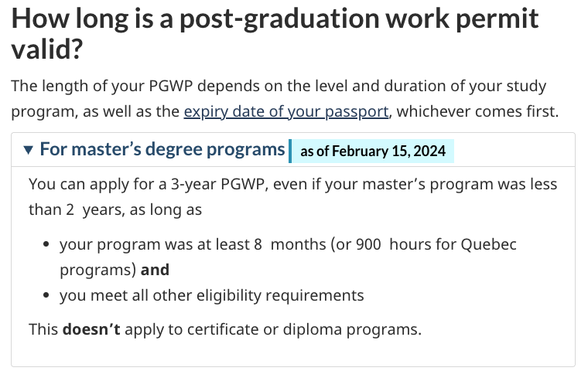The height and width of the screenshot is (371, 588).
Task: Click the words '3-year PGWP'
Action: pos(217,185)
